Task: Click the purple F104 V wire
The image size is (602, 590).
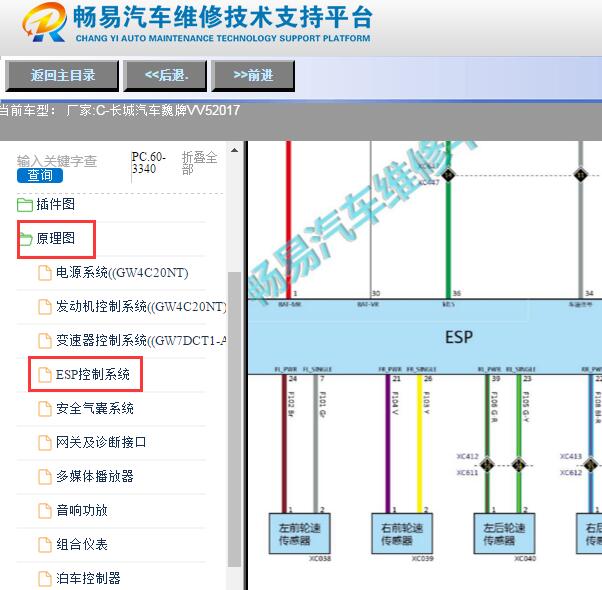Action: pyautogui.click(x=388, y=444)
